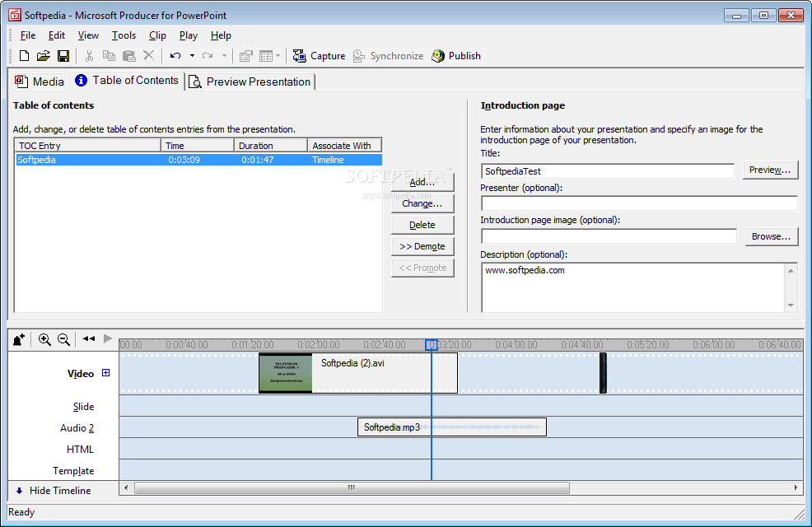Cut selection with the scissors icon
This screenshot has height=527, width=812.
[89, 56]
